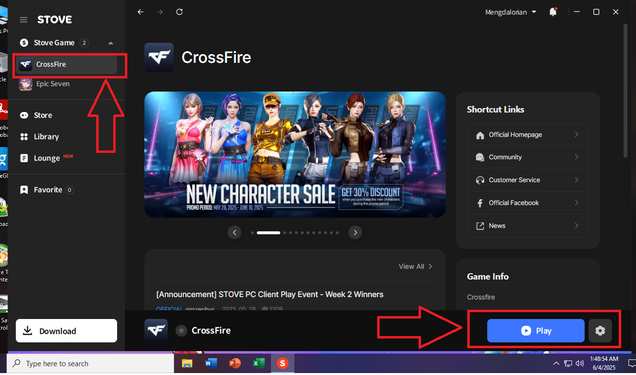The image size is (636, 375).
Task: Click the Download button
Action: click(x=67, y=331)
